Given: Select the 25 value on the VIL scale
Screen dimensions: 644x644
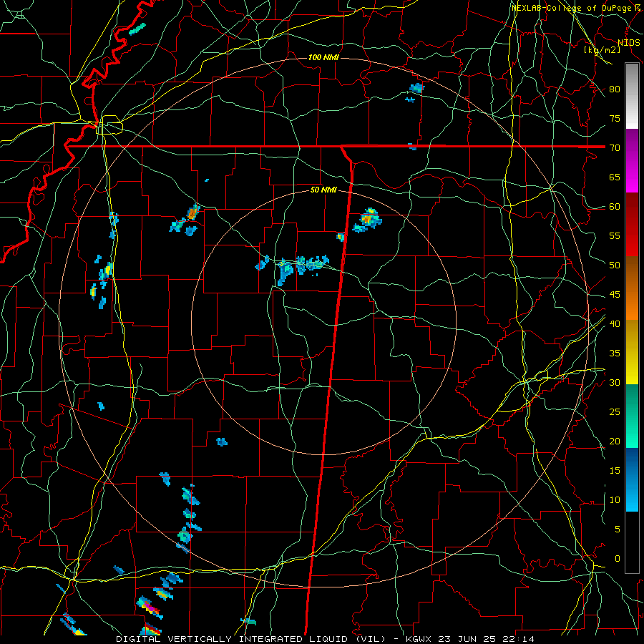Looking at the screenshot, I should [x=615, y=412].
